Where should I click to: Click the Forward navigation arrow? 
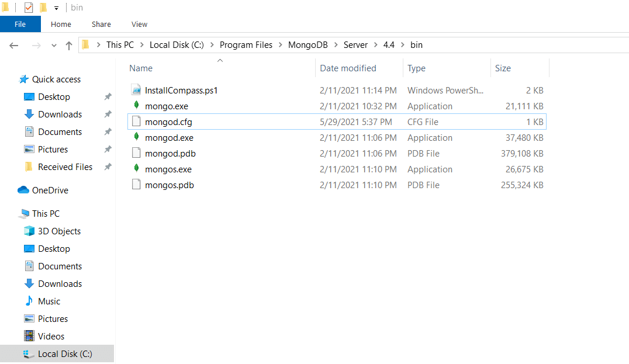click(36, 46)
